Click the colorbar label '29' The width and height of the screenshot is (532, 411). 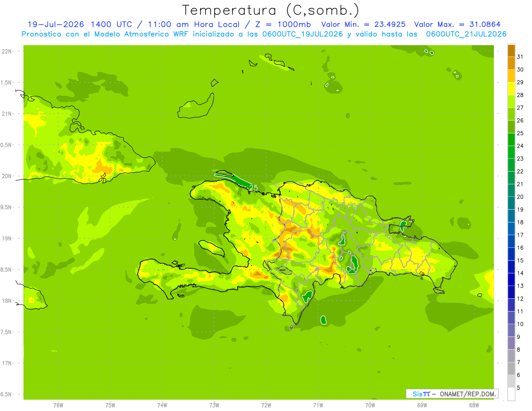coord(520,82)
